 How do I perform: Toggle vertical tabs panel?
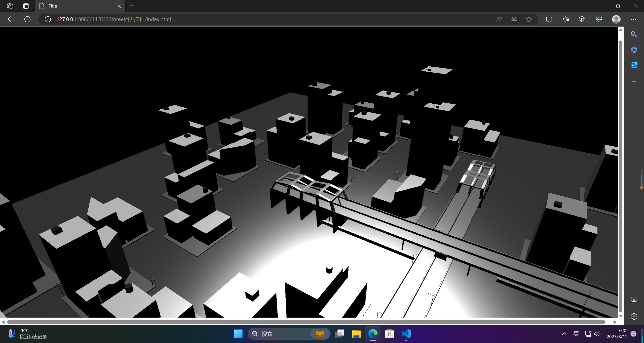26,6
